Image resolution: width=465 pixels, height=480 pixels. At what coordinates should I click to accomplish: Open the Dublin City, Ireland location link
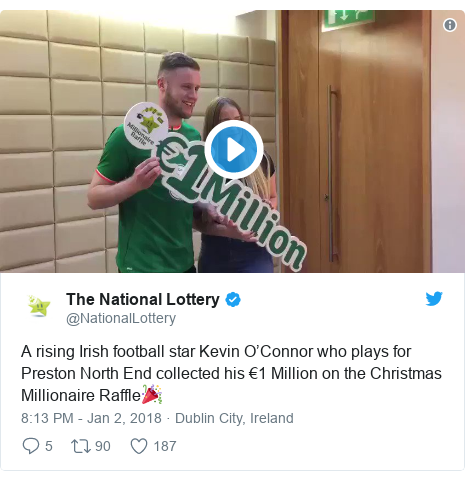(234, 418)
